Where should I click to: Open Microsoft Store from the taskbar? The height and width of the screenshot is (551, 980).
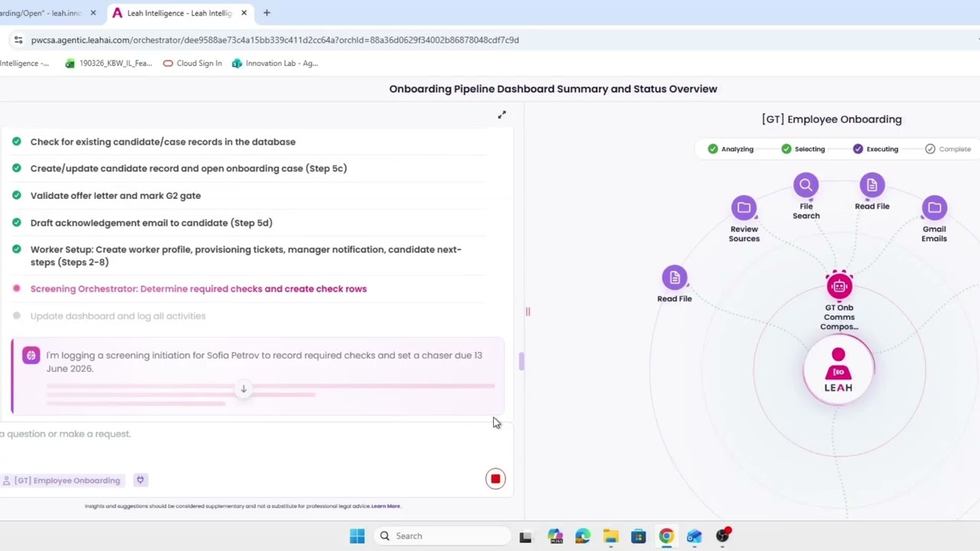click(x=639, y=536)
